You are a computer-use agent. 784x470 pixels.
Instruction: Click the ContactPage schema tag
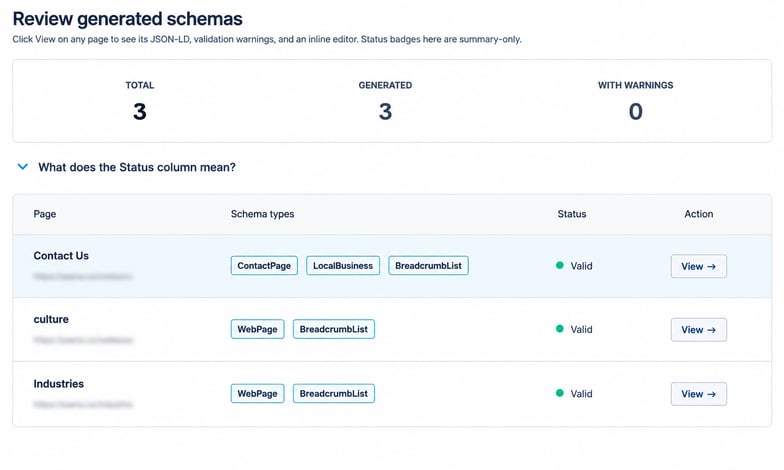264,266
